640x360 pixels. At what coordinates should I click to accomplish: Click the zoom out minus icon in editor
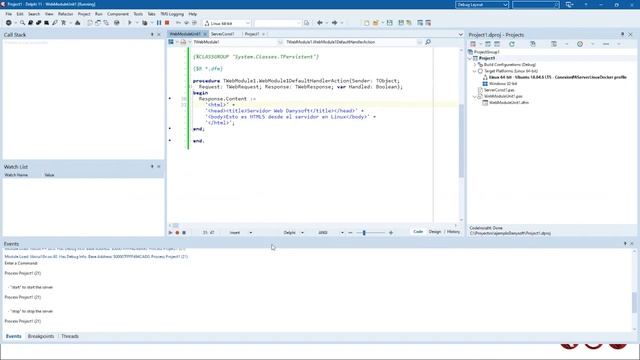coord(350,232)
